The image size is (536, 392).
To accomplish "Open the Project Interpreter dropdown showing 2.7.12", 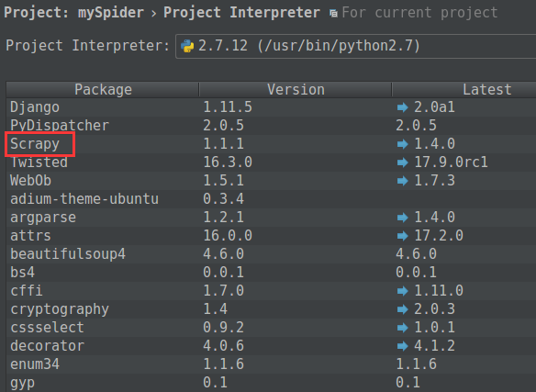I will 355,46.
